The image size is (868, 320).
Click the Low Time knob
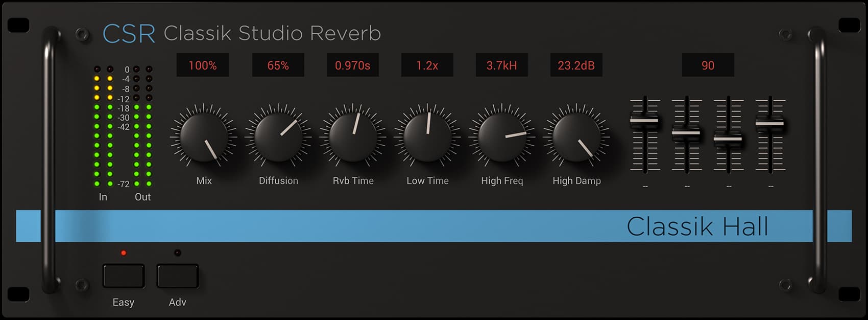pyautogui.click(x=427, y=136)
